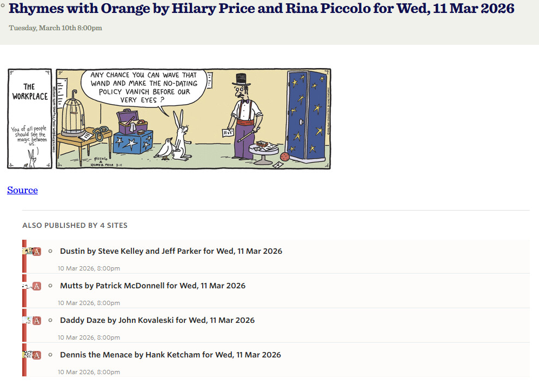Click the Rhymes with Orange comic strip image
The image size is (539, 392).
(169, 119)
